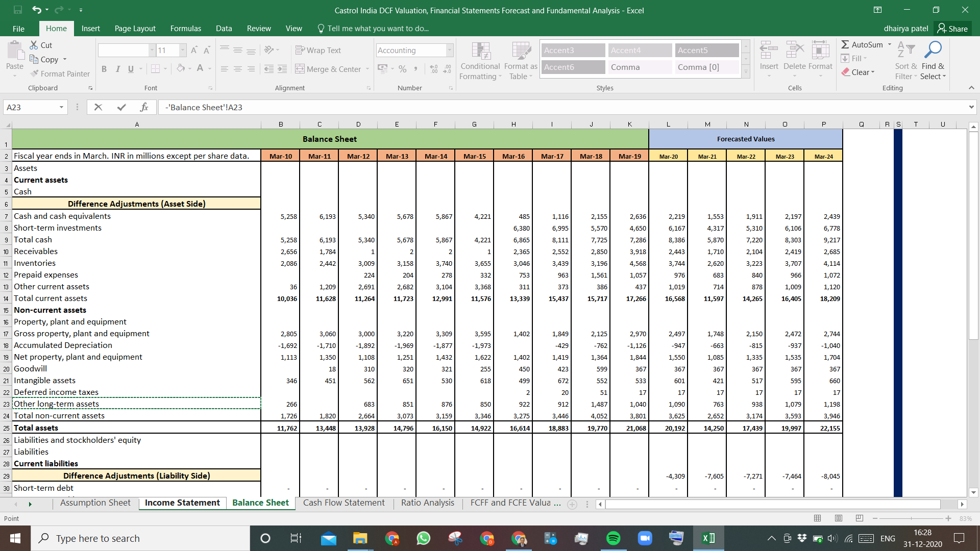This screenshot has height=551, width=980.
Task: Open the Page Layout ribbon tab
Action: 135,29
